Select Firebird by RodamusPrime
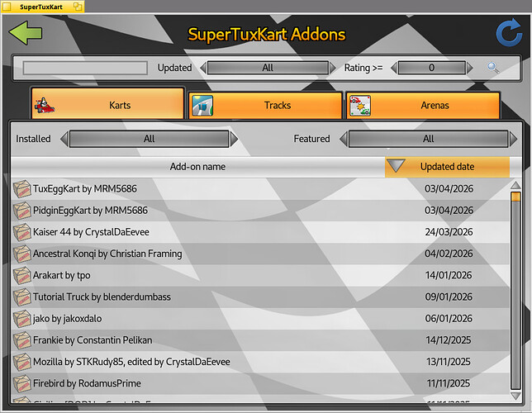This screenshot has height=413, width=532. (x=260, y=383)
